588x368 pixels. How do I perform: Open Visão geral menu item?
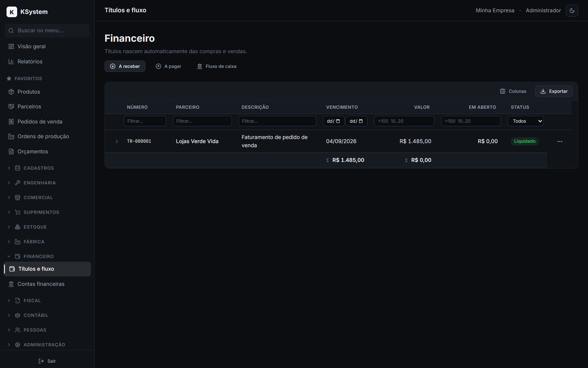pos(47,46)
